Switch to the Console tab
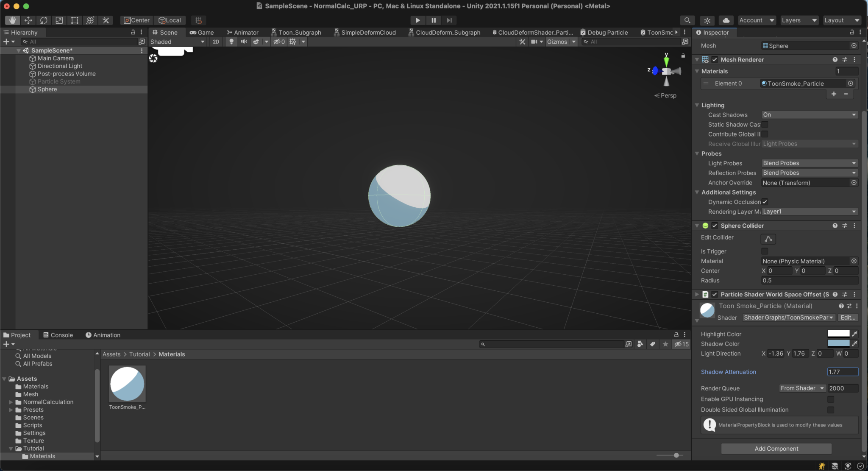The height and width of the screenshot is (471, 868). pyautogui.click(x=58, y=334)
